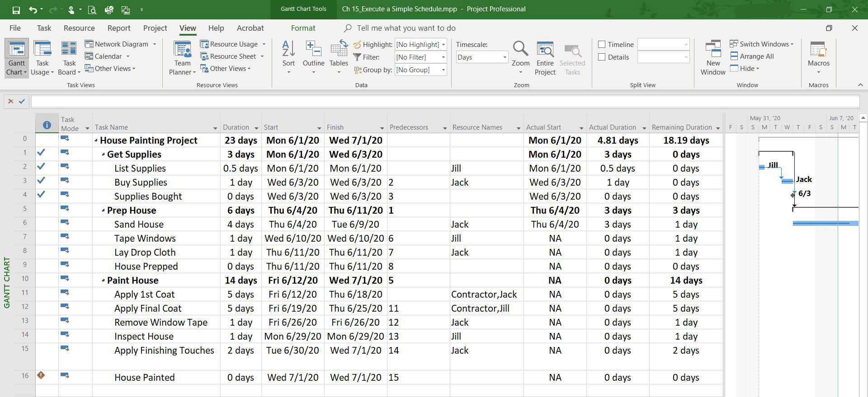Click the warning indicator on House Painted row
Viewport: 868px width, 397px height.
tap(41, 375)
